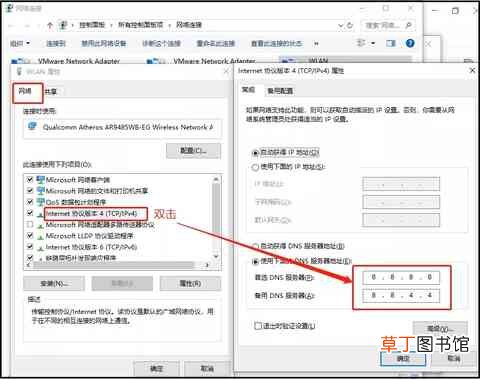Click the address bar location icon
This screenshot has height=379, width=480.
point(63,25)
